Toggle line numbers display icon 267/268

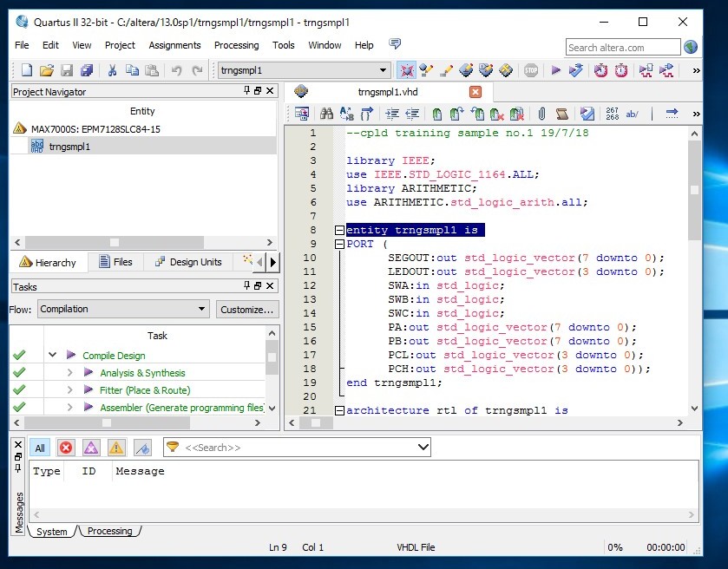click(x=612, y=114)
